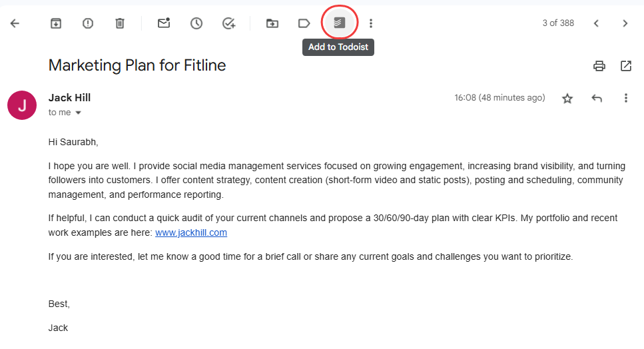Delete the Marketing Plan email
This screenshot has width=644, height=349.
click(x=120, y=23)
